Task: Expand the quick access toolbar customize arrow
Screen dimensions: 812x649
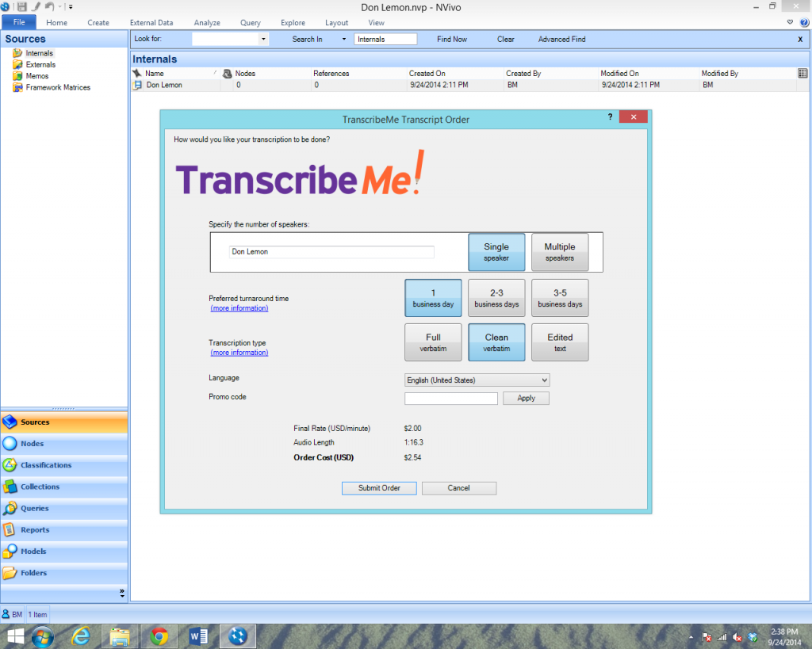Action: coord(71,7)
